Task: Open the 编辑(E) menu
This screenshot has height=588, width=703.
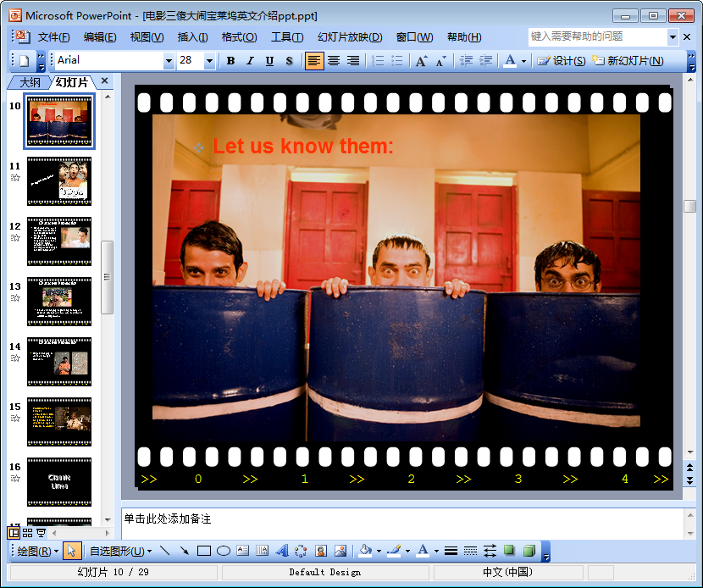Action: (100, 36)
